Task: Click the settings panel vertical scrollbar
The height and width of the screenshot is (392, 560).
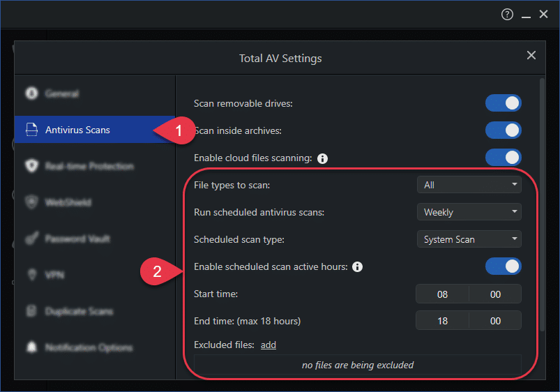Action: point(542,204)
